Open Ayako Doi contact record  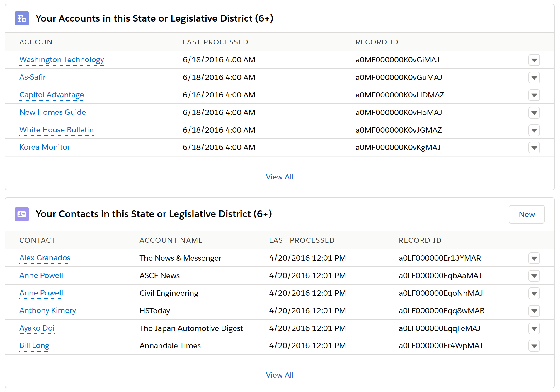point(37,328)
